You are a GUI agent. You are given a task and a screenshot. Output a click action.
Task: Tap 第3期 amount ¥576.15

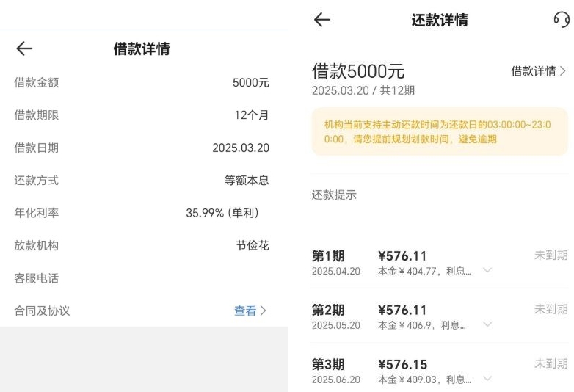pyautogui.click(x=403, y=364)
